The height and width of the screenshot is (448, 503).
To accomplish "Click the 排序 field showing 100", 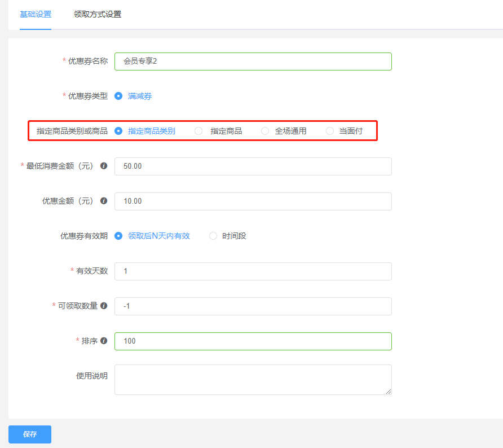I will click(253, 341).
